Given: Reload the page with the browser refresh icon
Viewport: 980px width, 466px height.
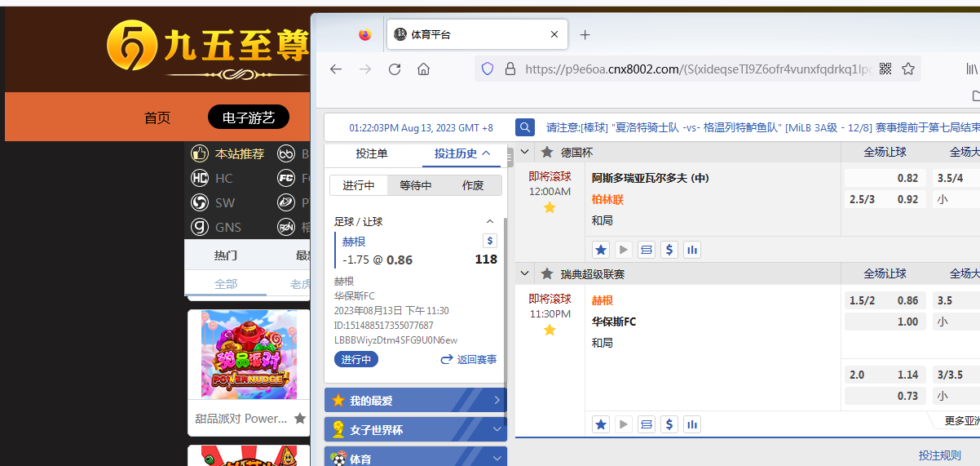Looking at the screenshot, I should (x=395, y=69).
